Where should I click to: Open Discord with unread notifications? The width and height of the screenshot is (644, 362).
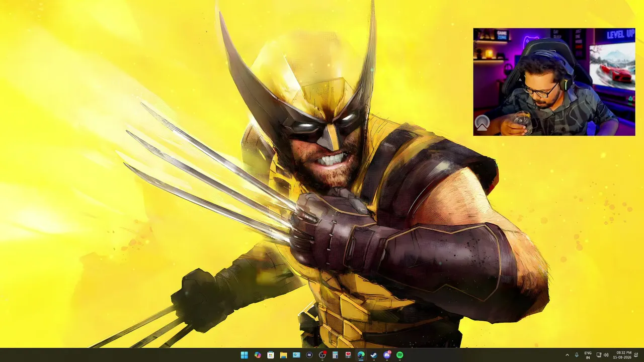pos(387,355)
